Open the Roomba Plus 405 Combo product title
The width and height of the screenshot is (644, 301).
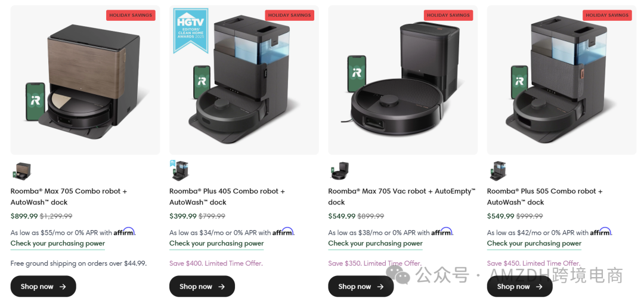[227, 197]
